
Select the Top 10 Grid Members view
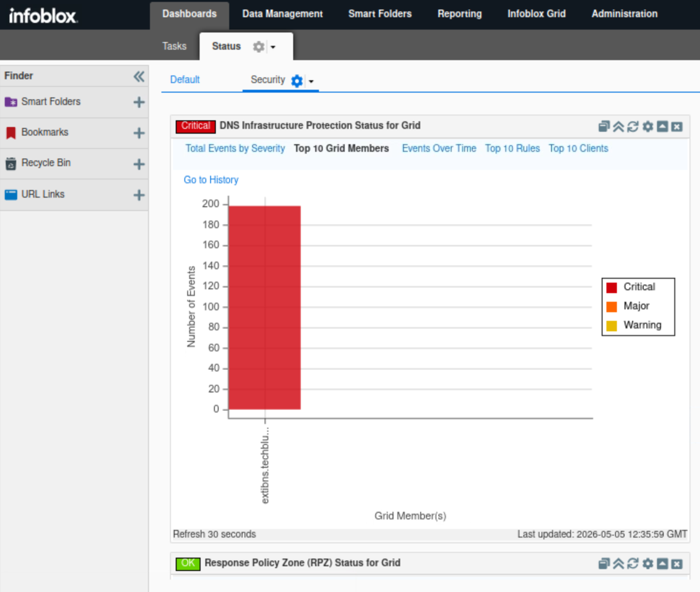[341, 148]
